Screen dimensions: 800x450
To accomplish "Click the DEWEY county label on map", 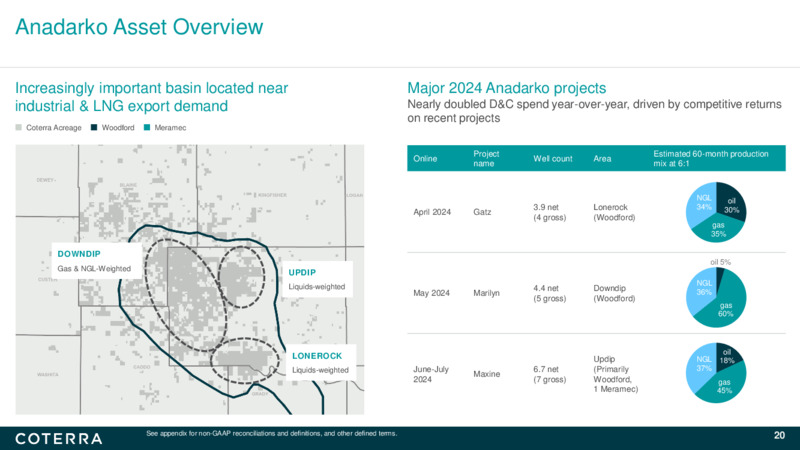I will pyautogui.click(x=46, y=180).
